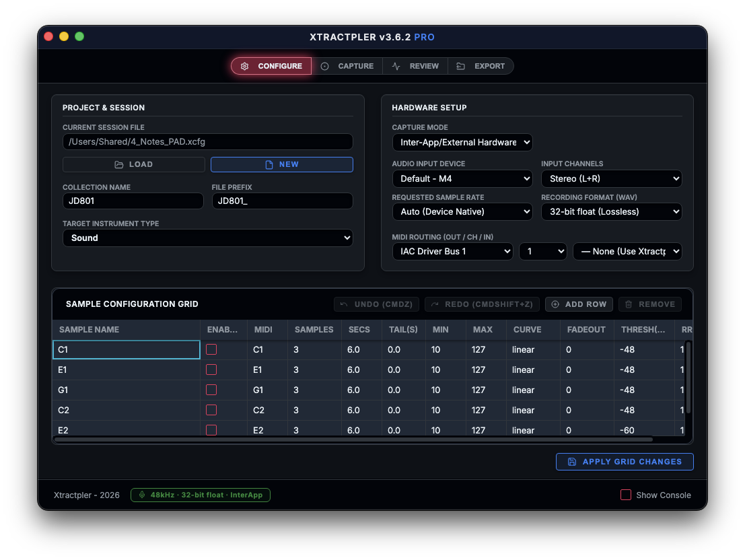The image size is (745, 560).
Task: Click the plus circle icon on Add Row
Action: (x=555, y=304)
